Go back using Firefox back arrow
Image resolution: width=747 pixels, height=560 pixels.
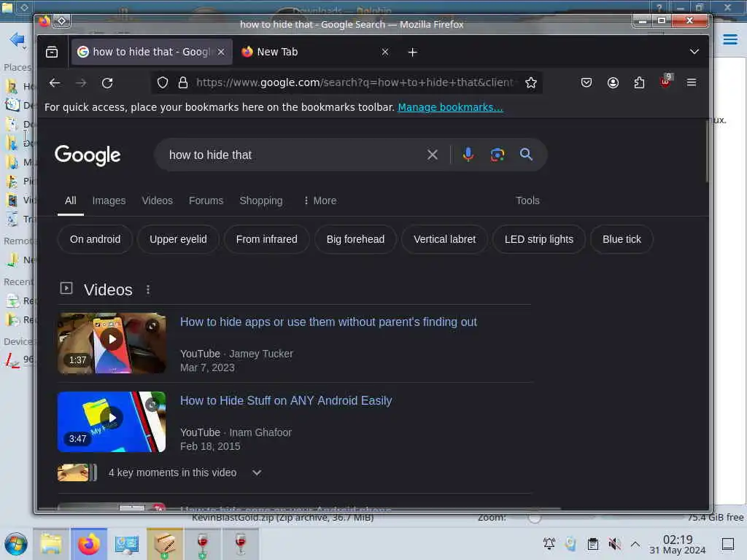(x=54, y=83)
